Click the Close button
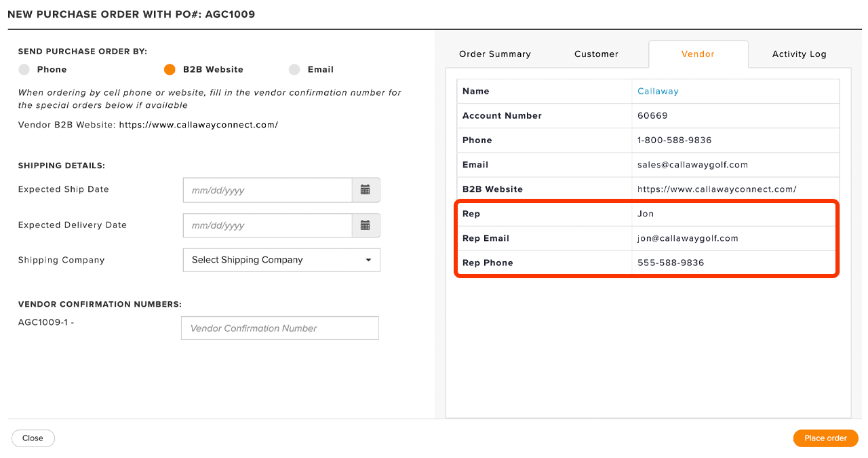 tap(33, 438)
